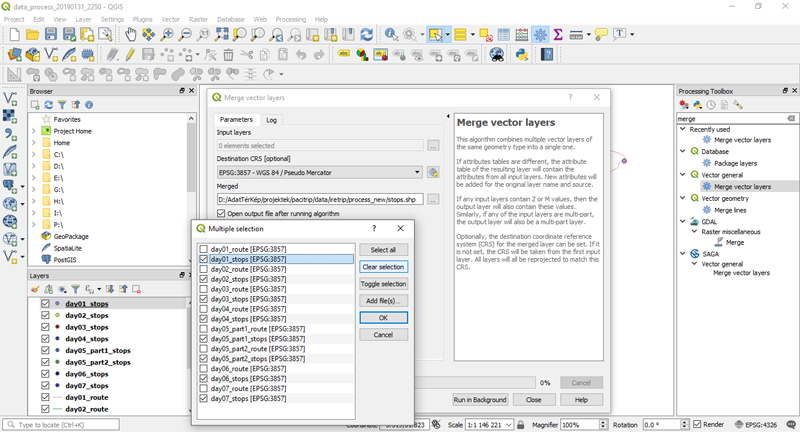Viewport: 800px width, 432px height.
Task: Click the Merged output path field
Action: point(320,199)
